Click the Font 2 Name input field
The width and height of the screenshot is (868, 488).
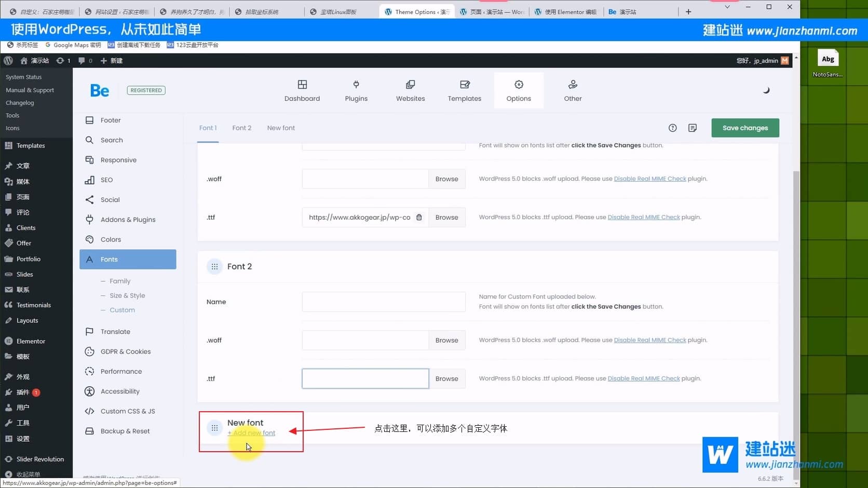tap(383, 302)
